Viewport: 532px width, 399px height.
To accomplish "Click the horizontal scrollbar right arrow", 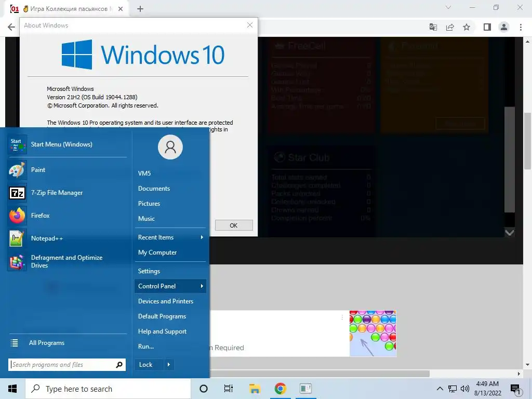I will (519, 374).
